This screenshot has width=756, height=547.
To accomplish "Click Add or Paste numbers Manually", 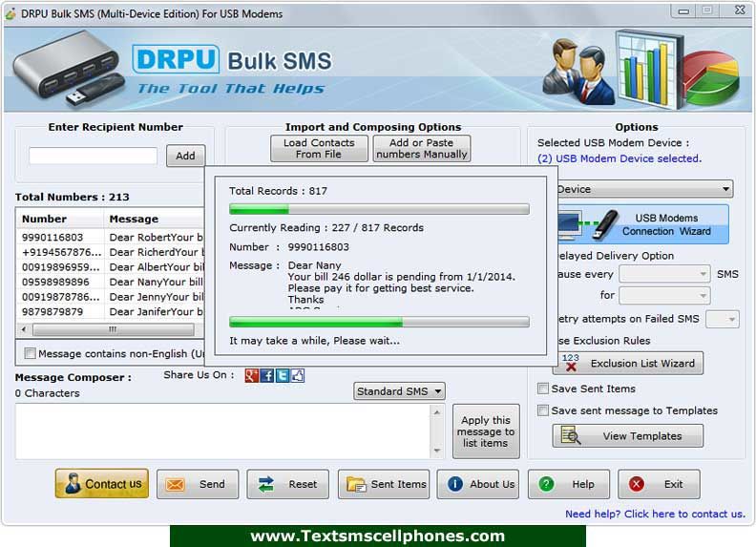I will pos(422,149).
